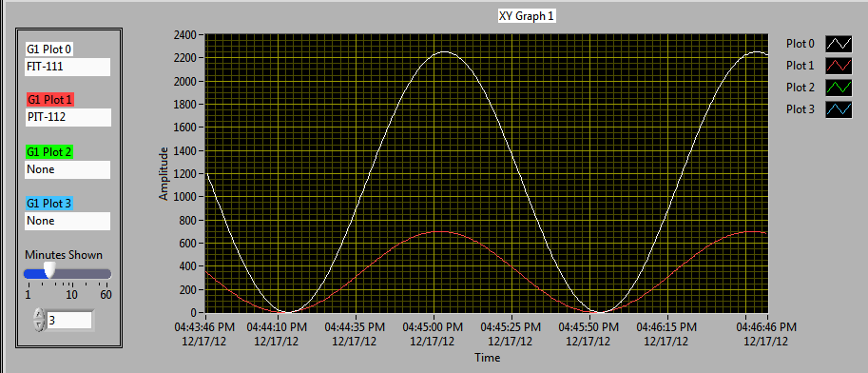Click the Plot 1 red legend icon
The image size is (868, 373).
(839, 66)
